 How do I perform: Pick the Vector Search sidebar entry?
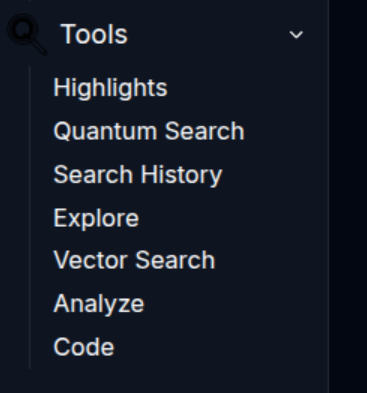pos(134,260)
